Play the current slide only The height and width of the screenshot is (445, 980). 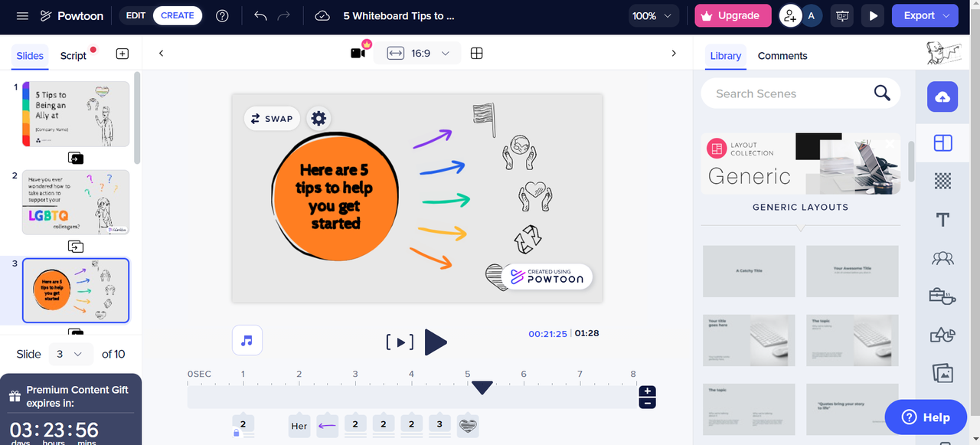[400, 342]
